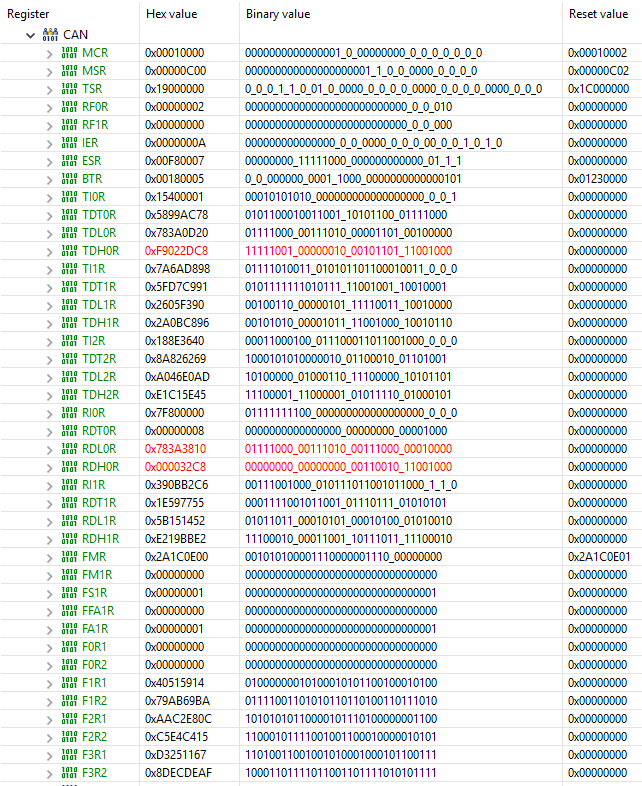This screenshot has height=786, width=642.
Task: Click the IER register icon
Action: click(x=69, y=143)
